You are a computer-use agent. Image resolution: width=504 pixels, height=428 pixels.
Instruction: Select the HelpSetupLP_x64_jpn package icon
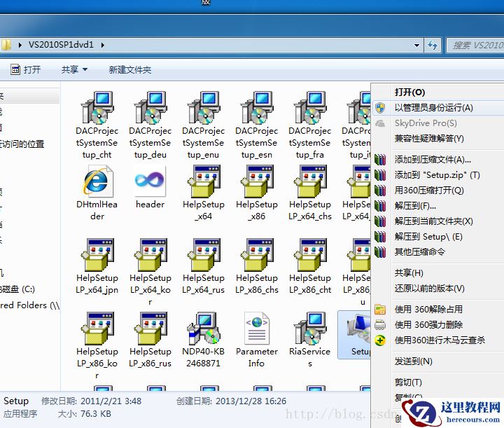click(97, 255)
